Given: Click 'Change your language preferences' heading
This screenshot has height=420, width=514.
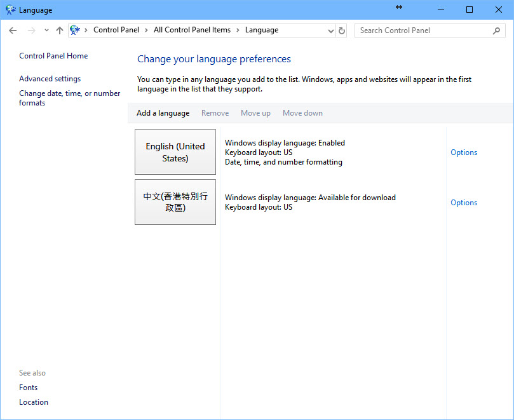Looking at the screenshot, I should tap(213, 59).
